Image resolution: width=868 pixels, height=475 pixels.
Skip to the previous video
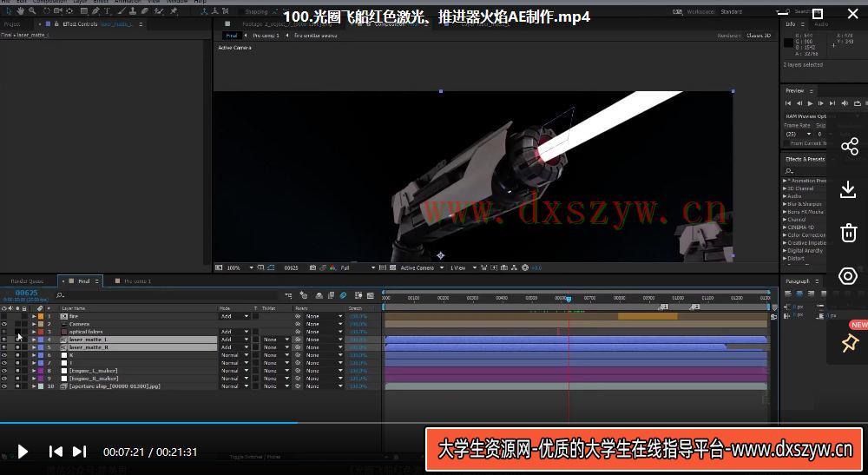click(x=56, y=452)
